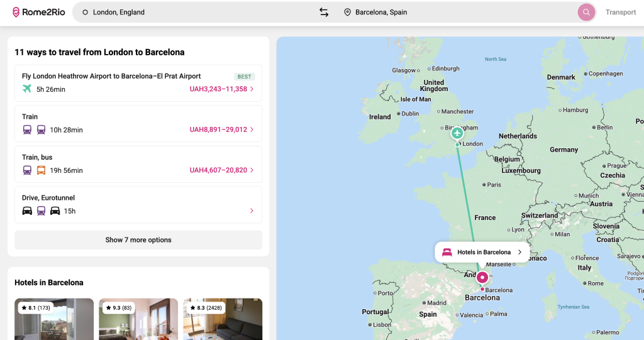Open hotel thumbnail rated 8.3 (2428)
Screen dimensions: 644x340
(x=223, y=319)
